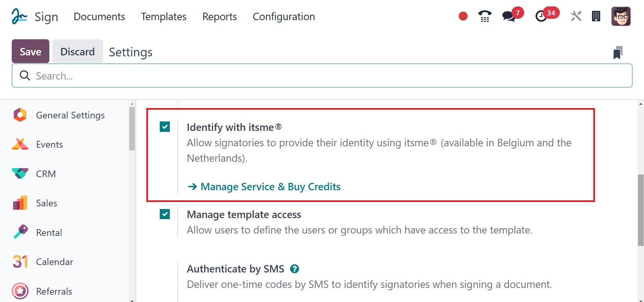The width and height of the screenshot is (644, 302).
Task: Open the developer tools wrench icon
Action: click(576, 16)
